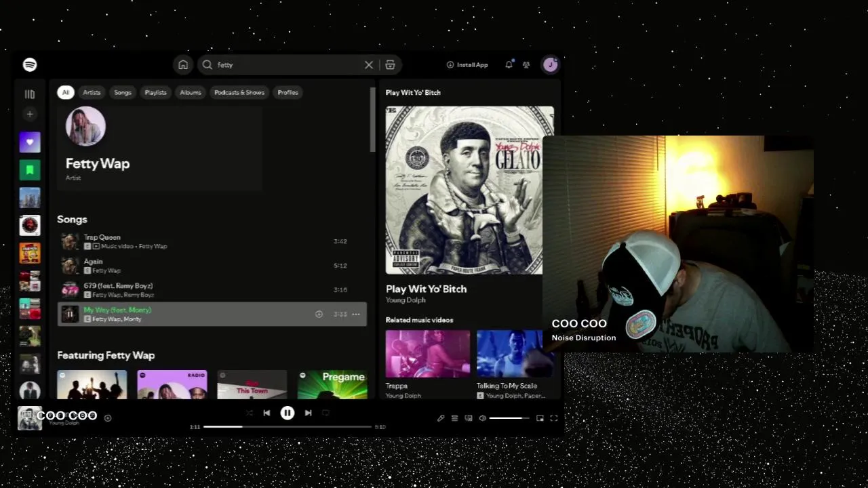
Task: Skip to the next track
Action: 308,413
